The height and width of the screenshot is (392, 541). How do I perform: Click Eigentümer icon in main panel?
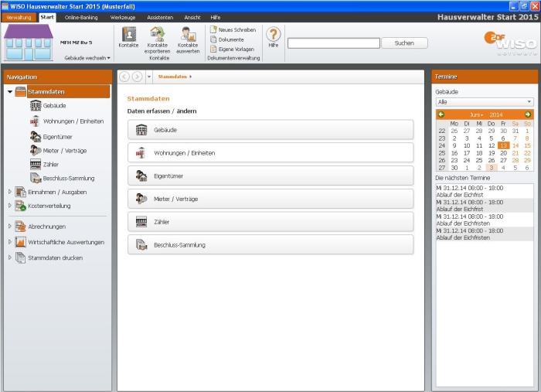tap(141, 176)
